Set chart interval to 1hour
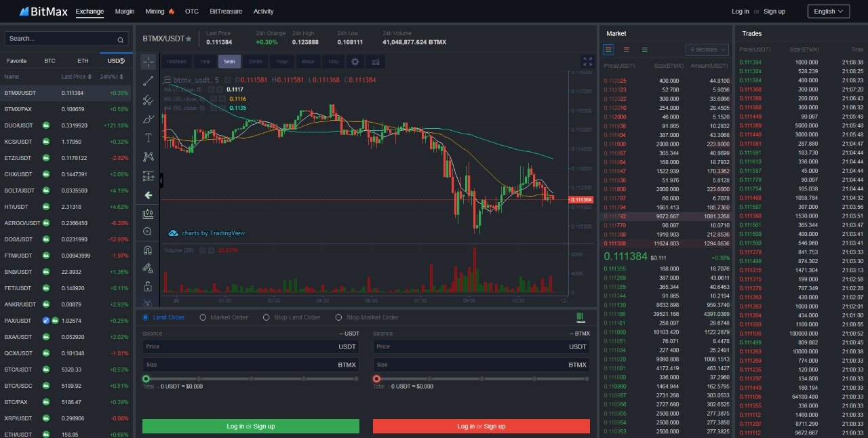This screenshot has height=438, width=868. click(281, 62)
